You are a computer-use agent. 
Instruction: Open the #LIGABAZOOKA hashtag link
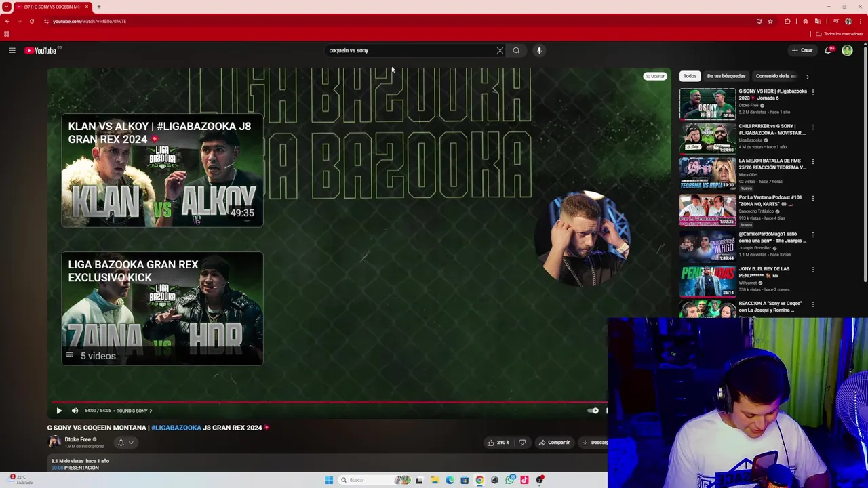pos(176,428)
